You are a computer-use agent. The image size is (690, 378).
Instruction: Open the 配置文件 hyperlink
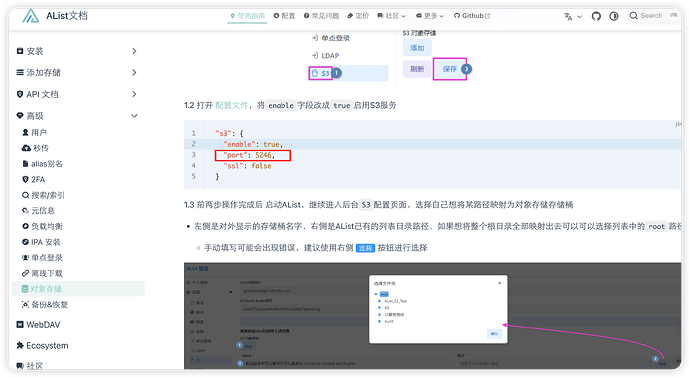(x=231, y=105)
